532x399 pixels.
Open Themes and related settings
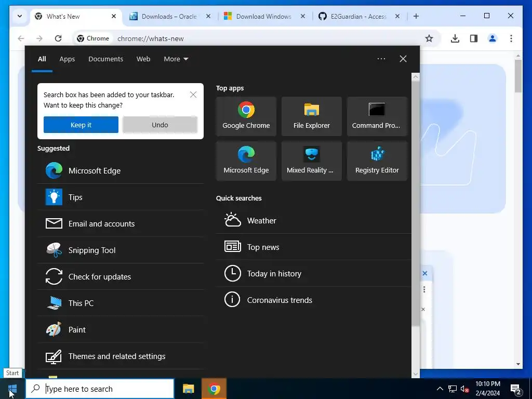click(x=121, y=356)
